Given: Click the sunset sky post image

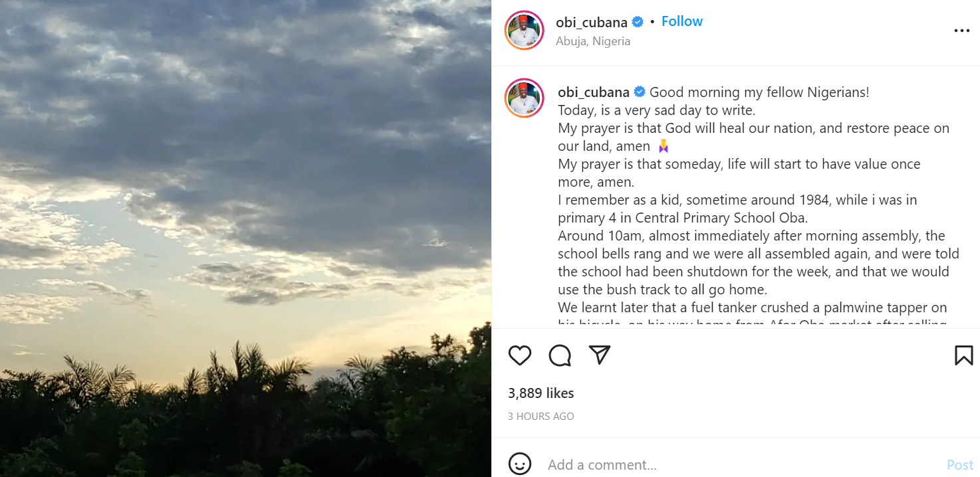Looking at the screenshot, I should coord(245,238).
